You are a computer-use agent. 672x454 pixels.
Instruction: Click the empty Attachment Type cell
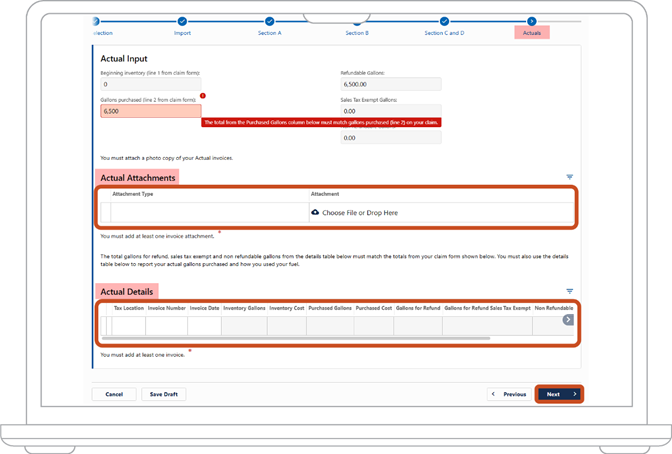[x=210, y=212]
